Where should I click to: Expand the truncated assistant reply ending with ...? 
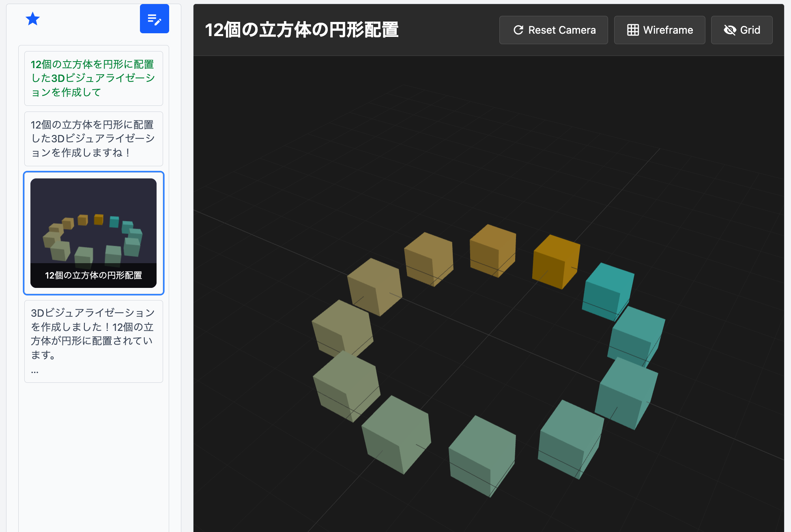(x=93, y=341)
